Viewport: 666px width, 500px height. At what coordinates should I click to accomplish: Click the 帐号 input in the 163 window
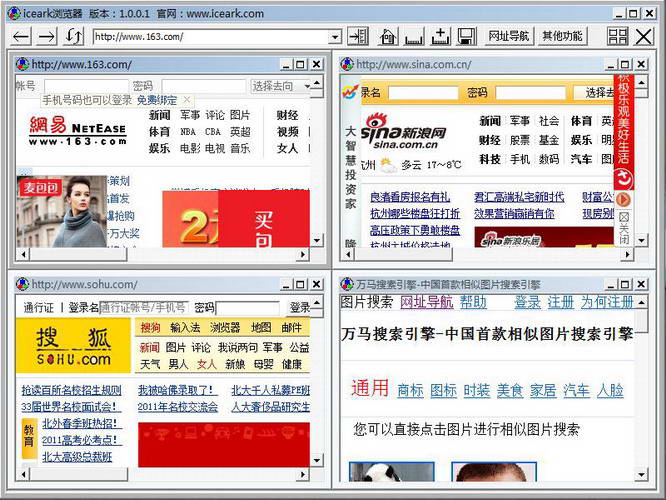[x=87, y=86]
